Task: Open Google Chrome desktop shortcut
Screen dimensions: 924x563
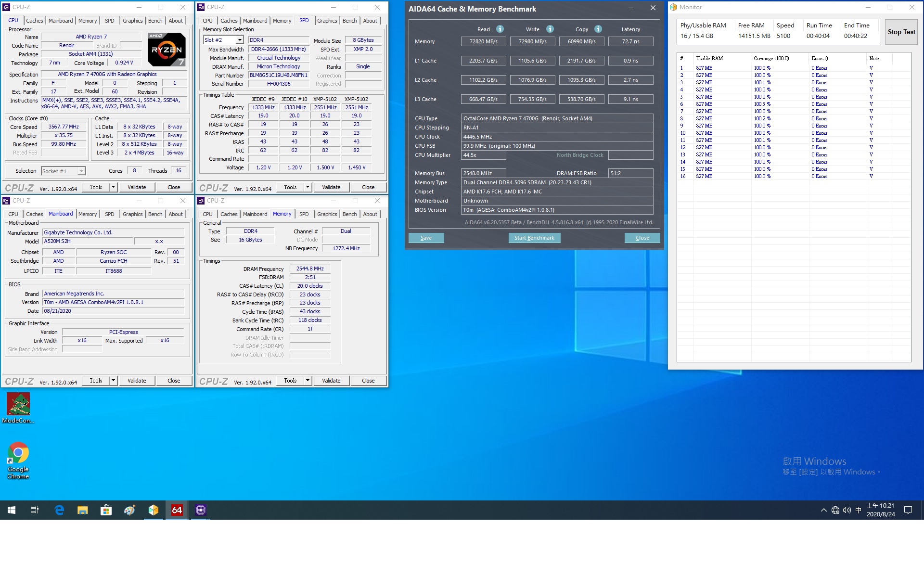Action: (x=18, y=461)
